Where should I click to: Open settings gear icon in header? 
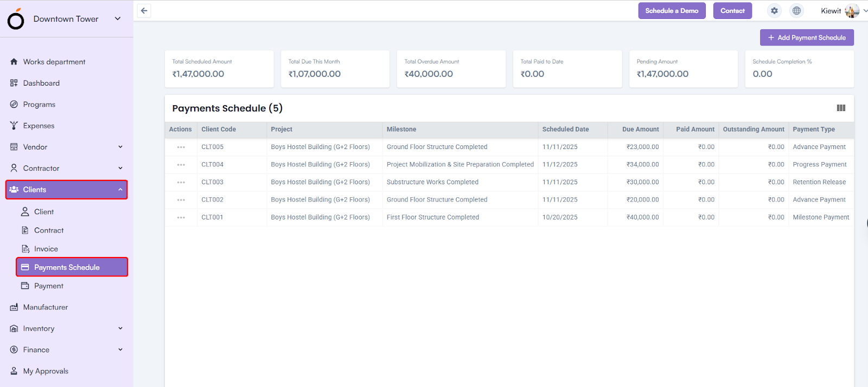click(774, 11)
